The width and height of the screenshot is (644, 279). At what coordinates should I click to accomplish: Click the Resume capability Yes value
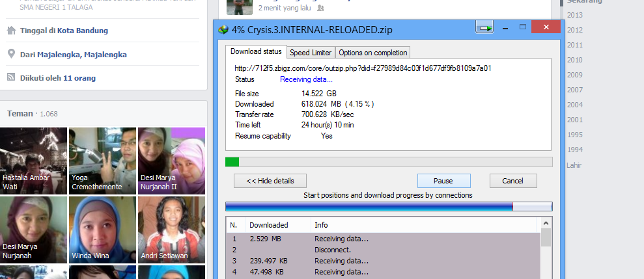[326, 136]
